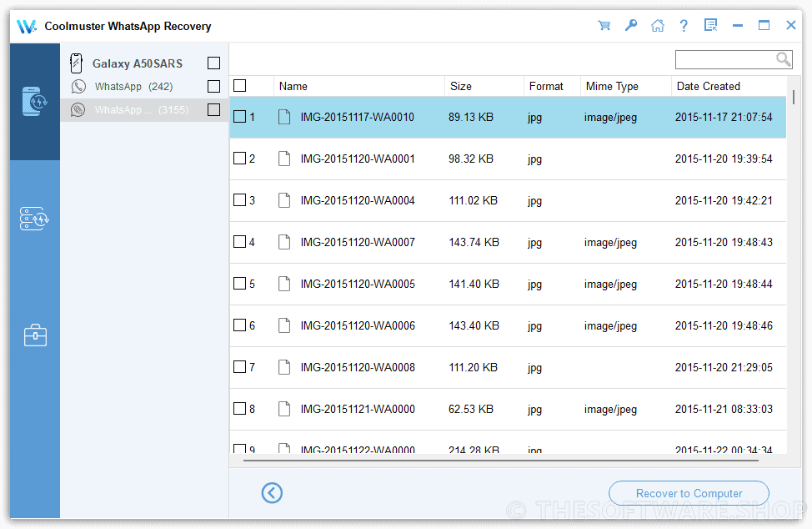Click the file icon of IMG-20151120-WA0004

coord(284,200)
